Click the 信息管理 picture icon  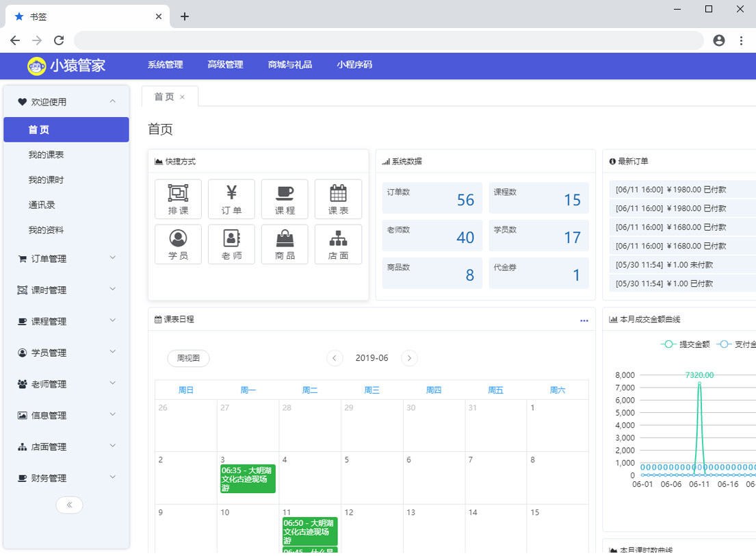[x=22, y=416]
